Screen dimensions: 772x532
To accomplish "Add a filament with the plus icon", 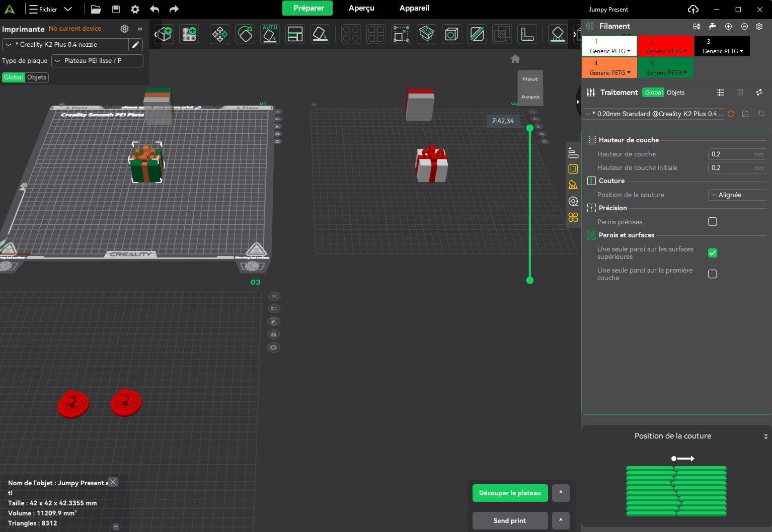I will [x=728, y=26].
